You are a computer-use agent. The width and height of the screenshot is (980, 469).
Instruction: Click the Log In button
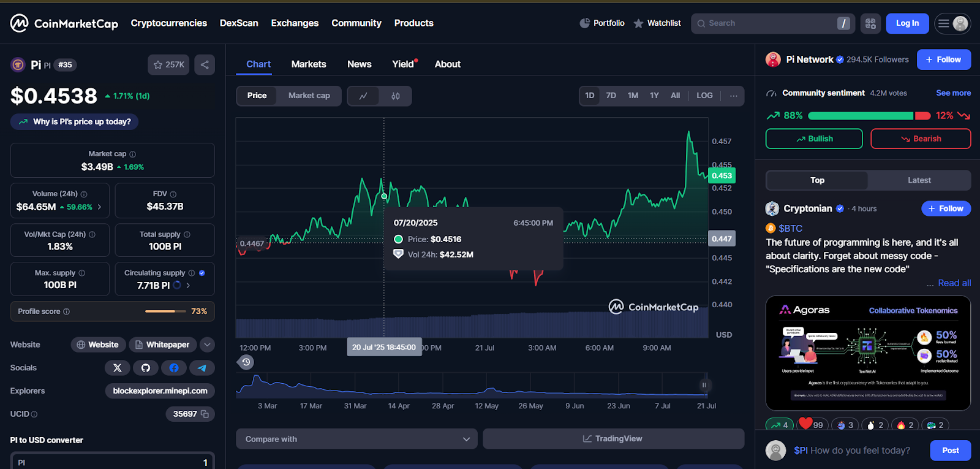point(907,23)
